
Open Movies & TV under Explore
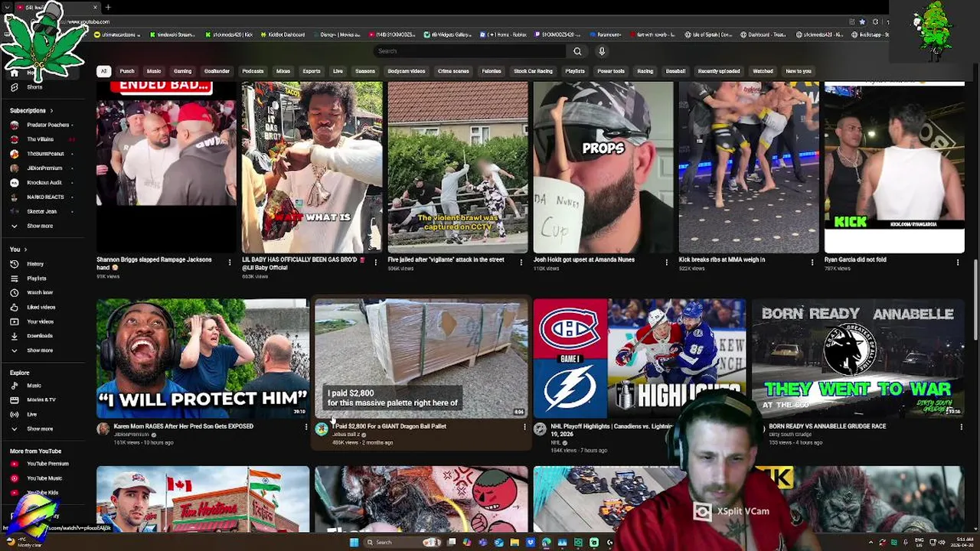tap(41, 399)
